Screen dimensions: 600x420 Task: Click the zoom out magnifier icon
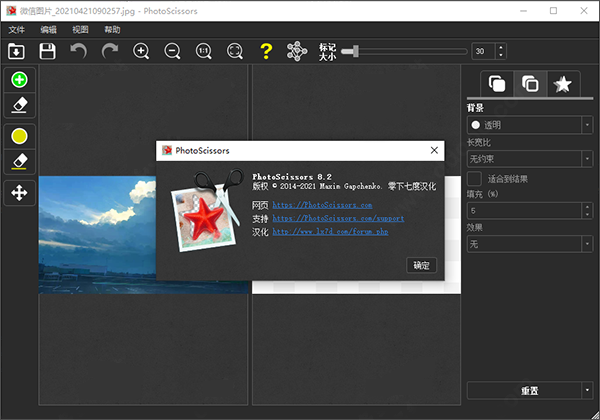[x=172, y=51]
